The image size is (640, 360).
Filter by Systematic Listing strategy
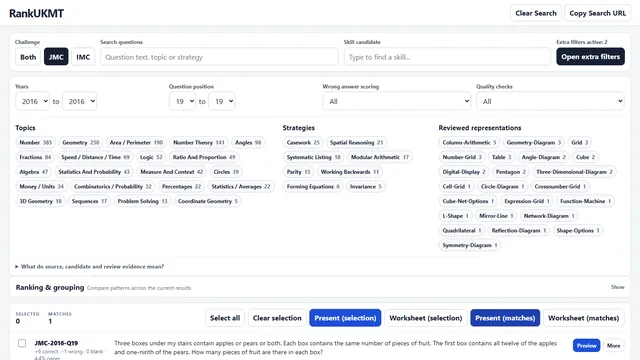pyautogui.click(x=313, y=157)
